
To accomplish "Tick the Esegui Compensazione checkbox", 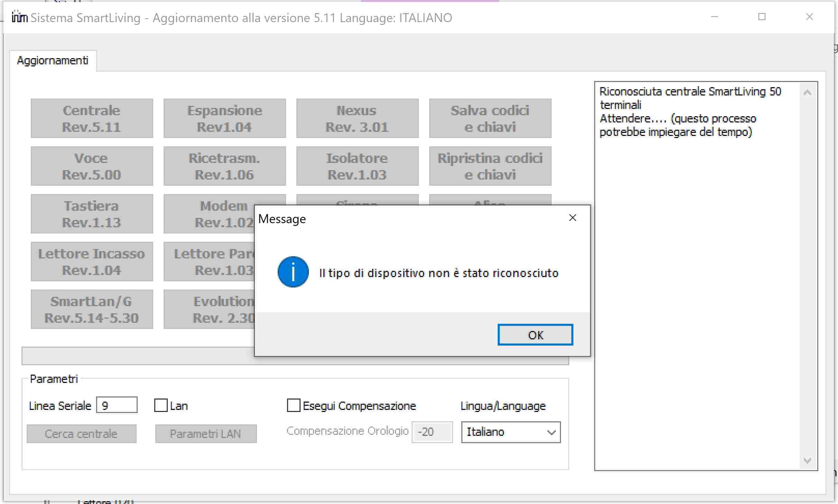I will tap(294, 405).
